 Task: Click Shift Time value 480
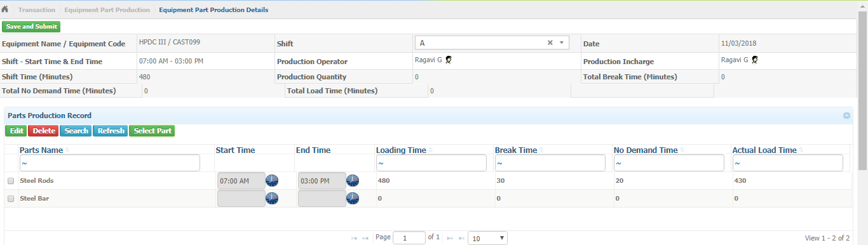click(145, 77)
